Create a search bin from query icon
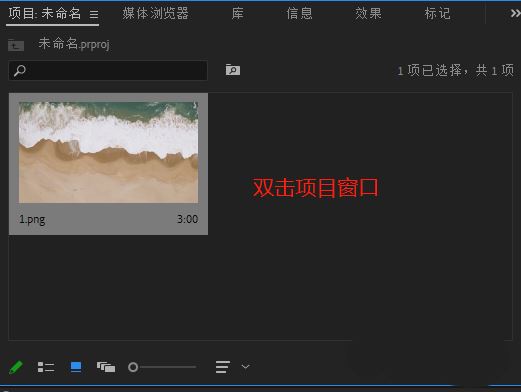 [x=233, y=70]
